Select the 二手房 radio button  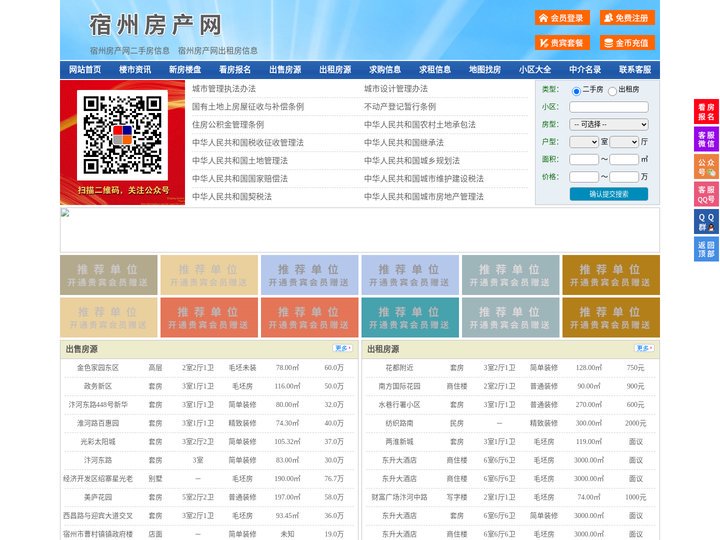(576, 91)
